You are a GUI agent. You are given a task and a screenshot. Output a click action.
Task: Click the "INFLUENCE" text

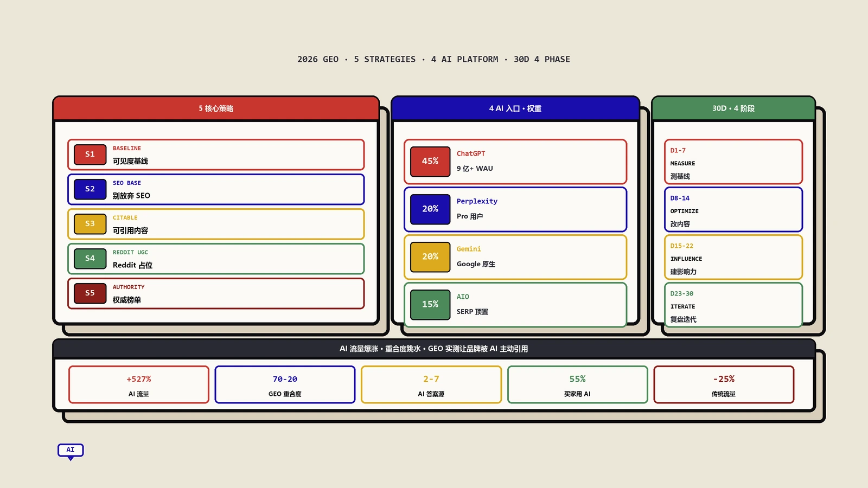pos(686,259)
